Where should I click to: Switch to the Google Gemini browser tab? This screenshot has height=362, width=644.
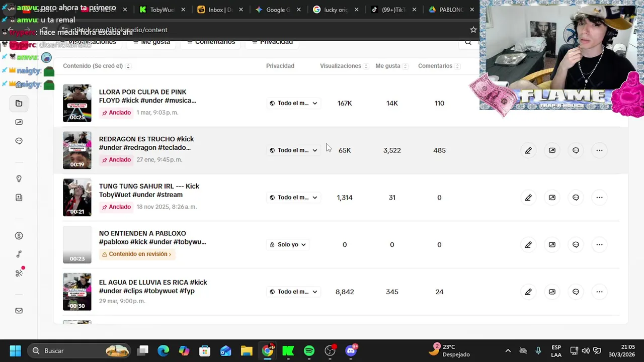278,10
